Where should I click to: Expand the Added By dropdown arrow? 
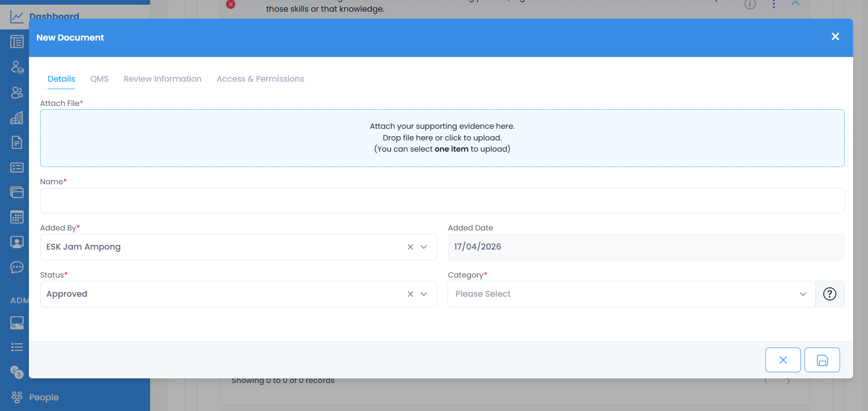coord(424,247)
